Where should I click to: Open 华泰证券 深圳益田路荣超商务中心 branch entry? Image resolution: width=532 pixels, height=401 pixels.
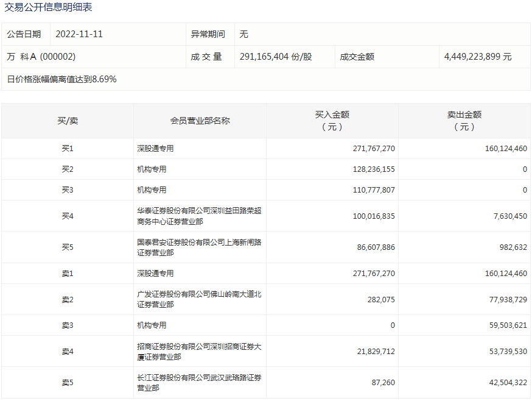coord(199,216)
